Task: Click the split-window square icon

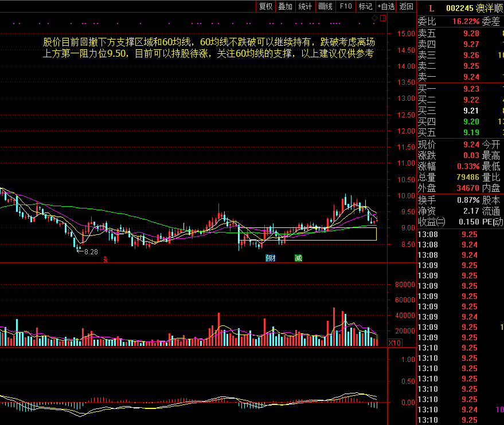Action: [383, 18]
